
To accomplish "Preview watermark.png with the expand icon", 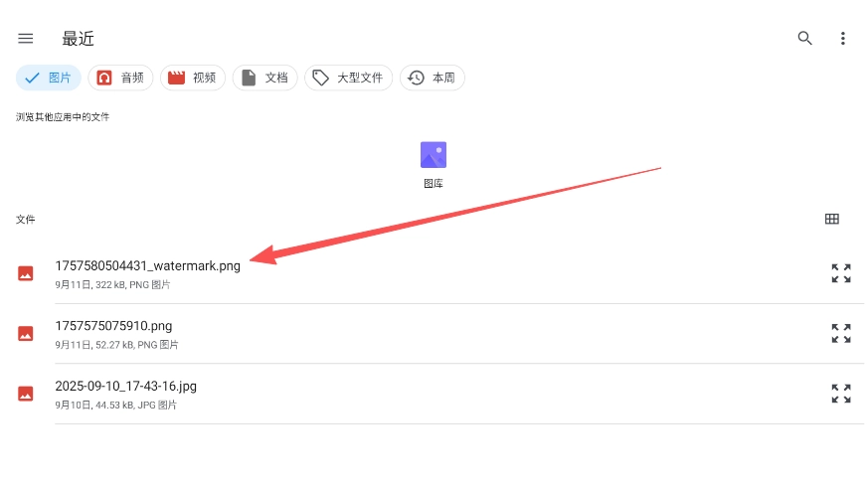I will [841, 273].
